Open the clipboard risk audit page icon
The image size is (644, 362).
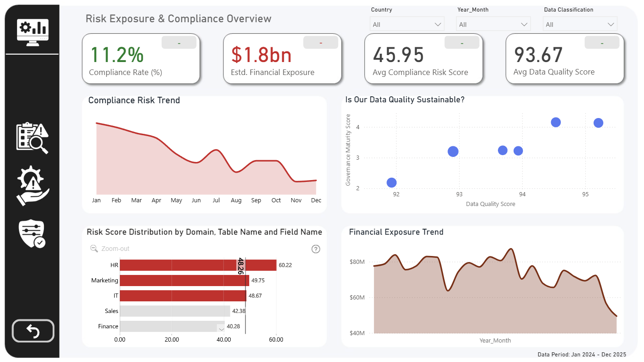32,138
